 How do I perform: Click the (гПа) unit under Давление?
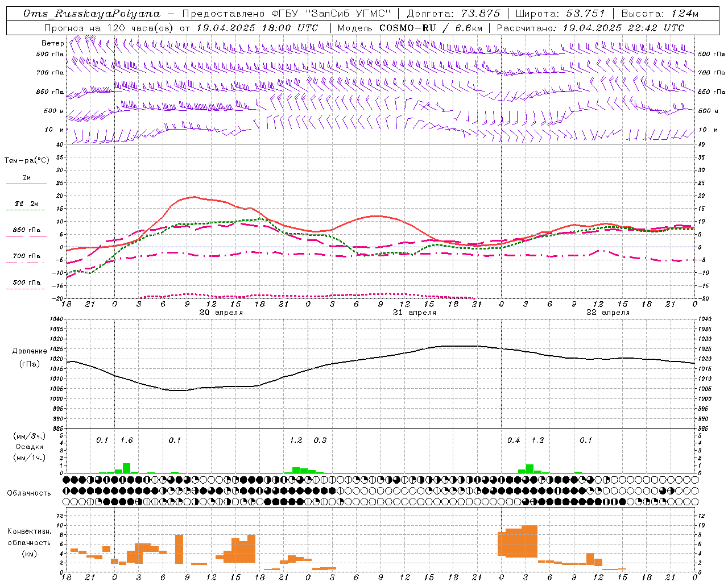[30, 364]
